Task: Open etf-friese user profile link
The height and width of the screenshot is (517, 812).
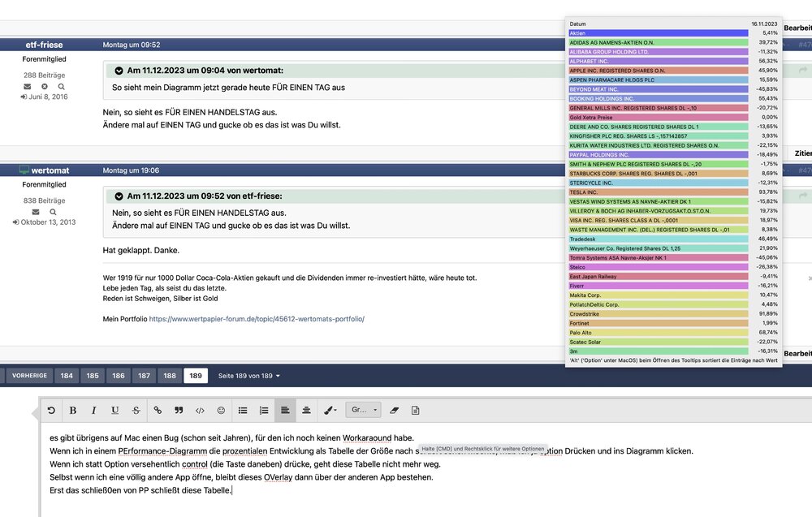Action: point(44,45)
